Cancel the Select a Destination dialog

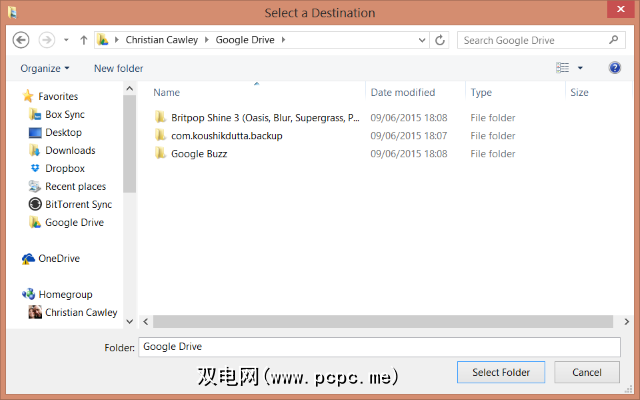point(587,372)
